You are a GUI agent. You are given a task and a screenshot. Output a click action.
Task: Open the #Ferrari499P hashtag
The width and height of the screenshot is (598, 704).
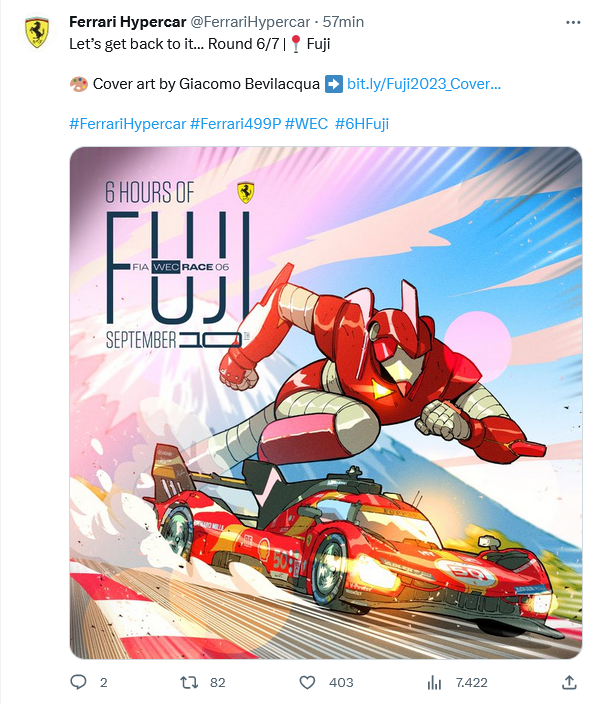pos(235,124)
